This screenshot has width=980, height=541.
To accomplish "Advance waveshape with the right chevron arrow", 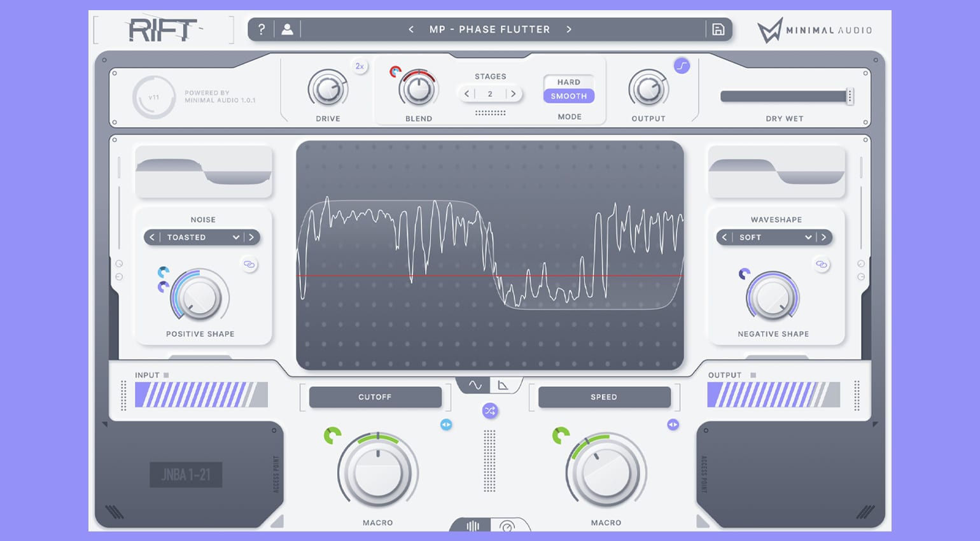I will click(x=823, y=237).
